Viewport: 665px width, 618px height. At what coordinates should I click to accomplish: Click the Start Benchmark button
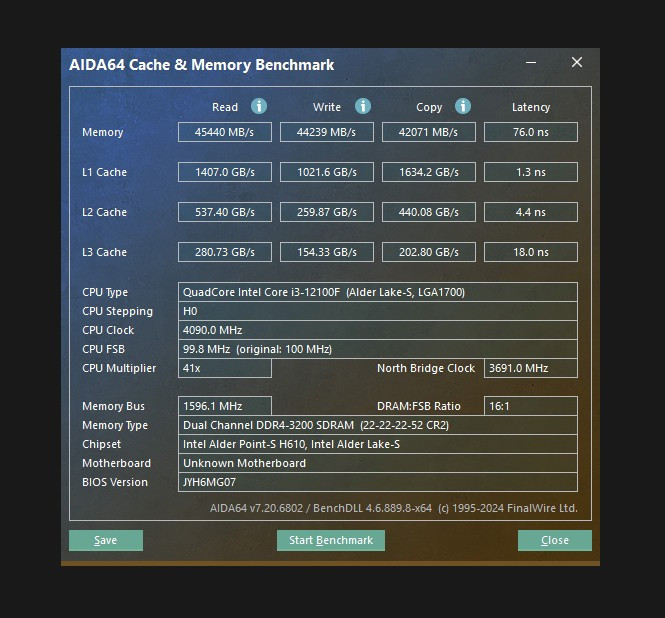(330, 540)
